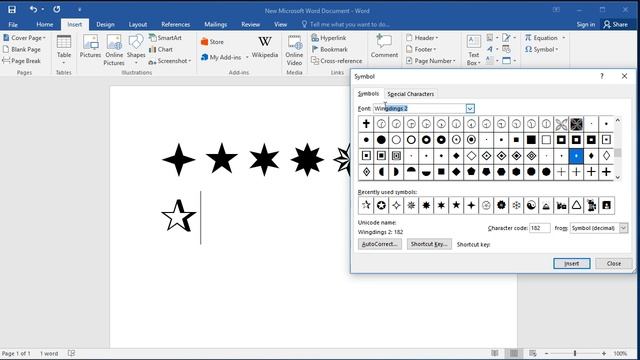Open the Special Characters tab
The image size is (640, 360).
(x=410, y=94)
